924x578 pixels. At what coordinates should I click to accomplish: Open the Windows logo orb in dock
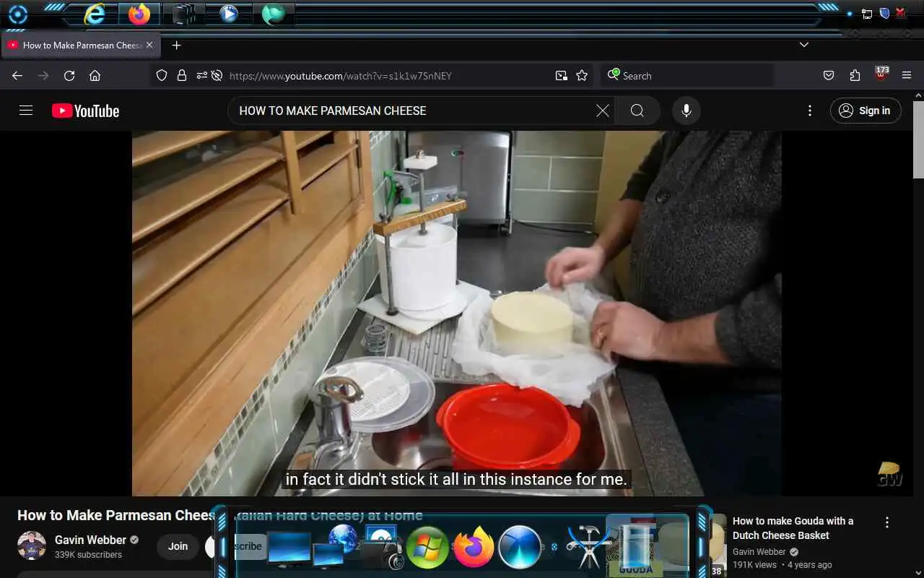pos(427,547)
